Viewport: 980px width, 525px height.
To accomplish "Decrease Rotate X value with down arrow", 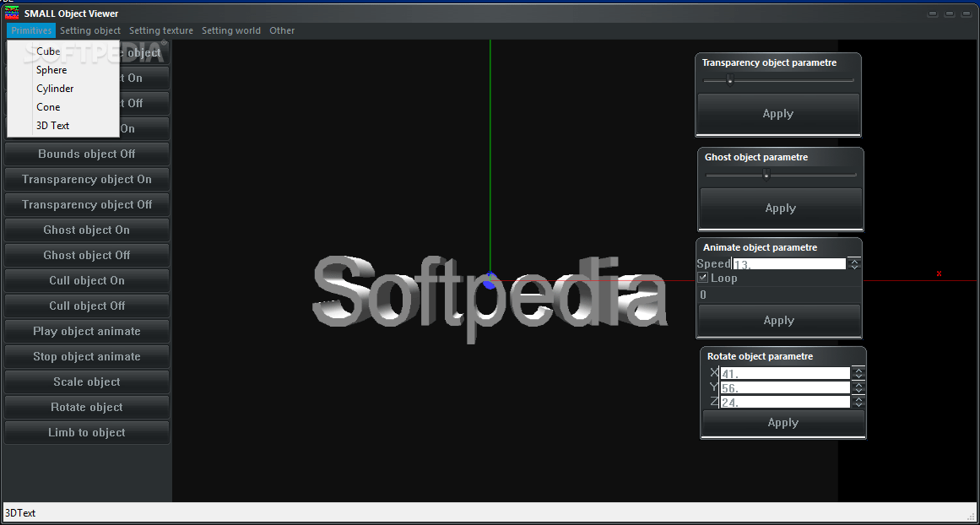I will (858, 376).
